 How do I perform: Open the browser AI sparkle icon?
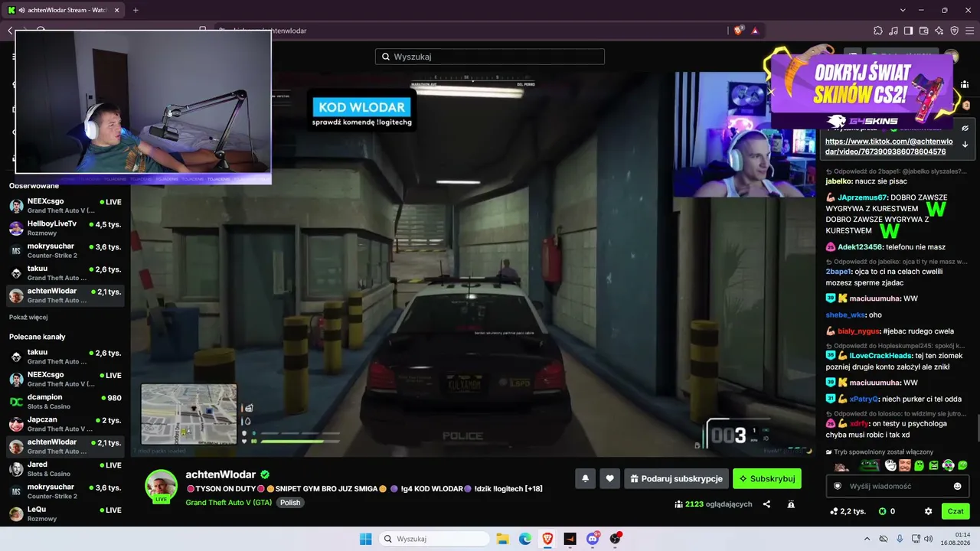tap(939, 31)
